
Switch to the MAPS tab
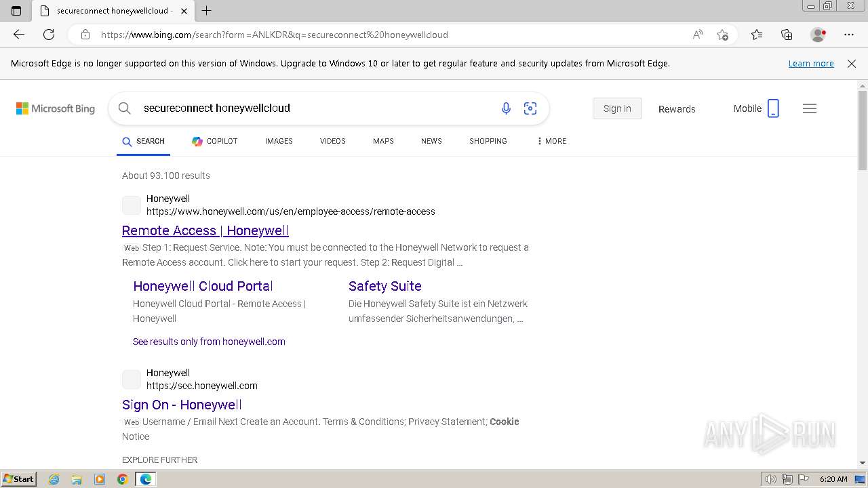[x=383, y=141]
